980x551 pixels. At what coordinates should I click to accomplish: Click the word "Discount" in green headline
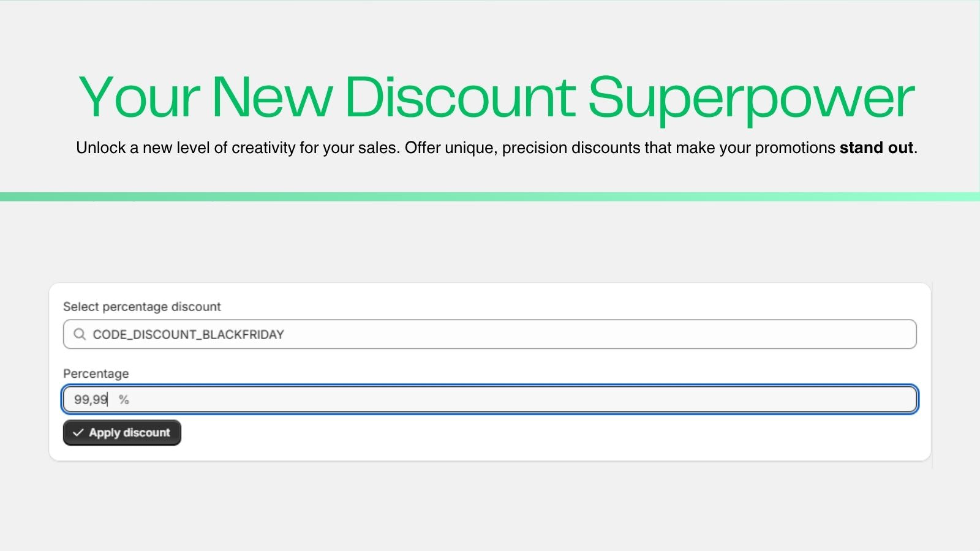[x=460, y=97]
